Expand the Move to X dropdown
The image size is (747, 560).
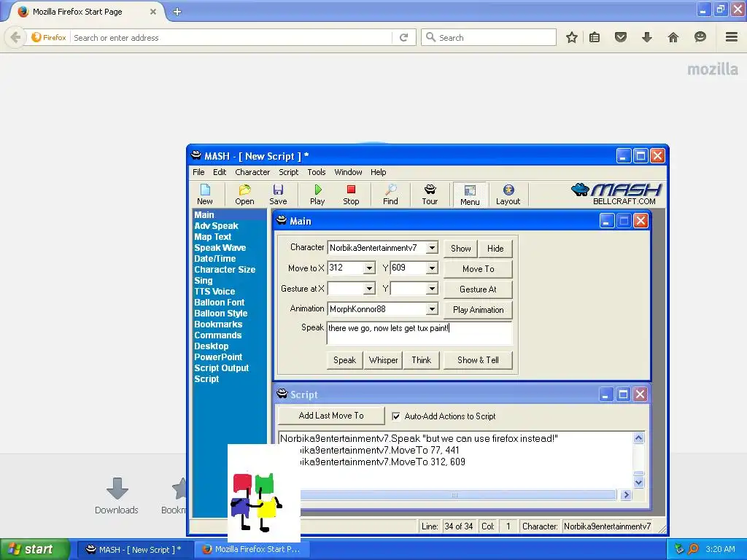(369, 268)
